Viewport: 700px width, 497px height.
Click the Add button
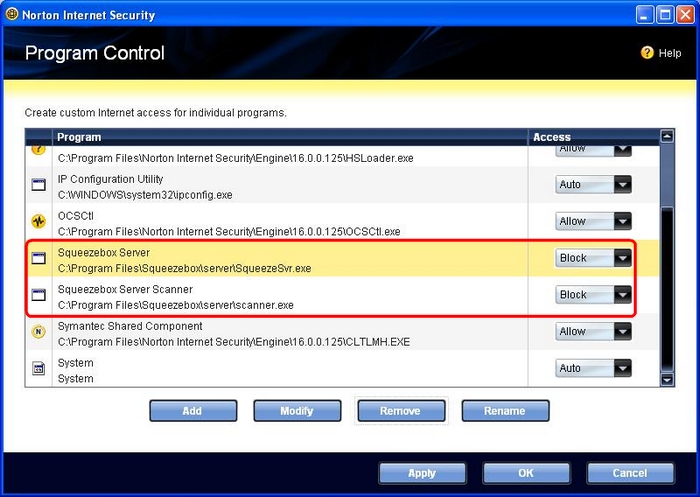(x=193, y=411)
